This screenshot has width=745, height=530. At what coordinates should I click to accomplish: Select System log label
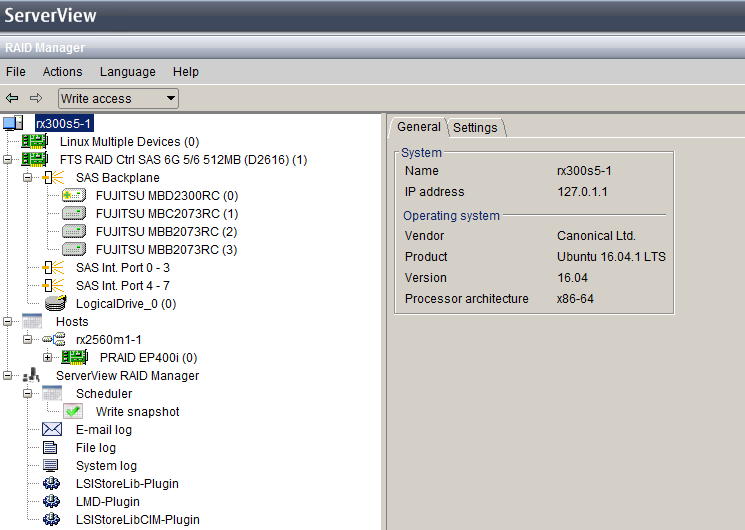tap(106, 466)
